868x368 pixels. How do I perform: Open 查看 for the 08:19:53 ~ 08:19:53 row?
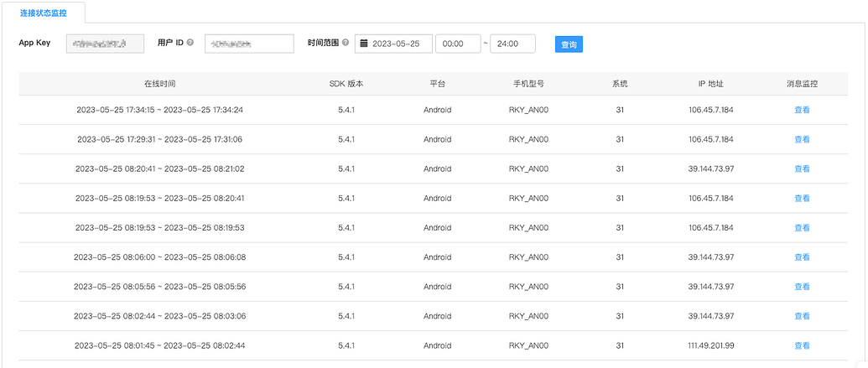click(802, 227)
